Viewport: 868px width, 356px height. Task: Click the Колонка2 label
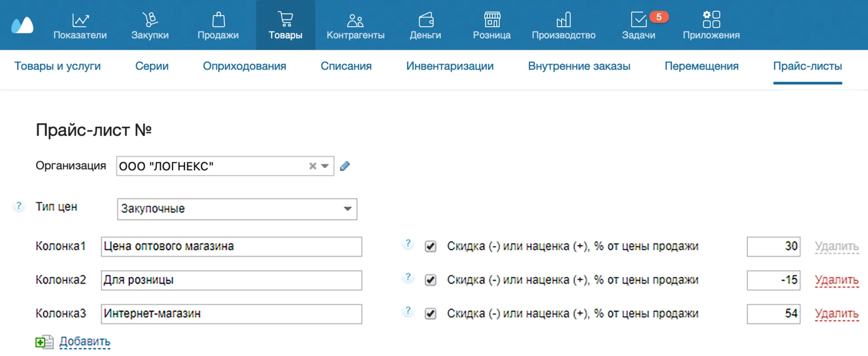coord(61,280)
